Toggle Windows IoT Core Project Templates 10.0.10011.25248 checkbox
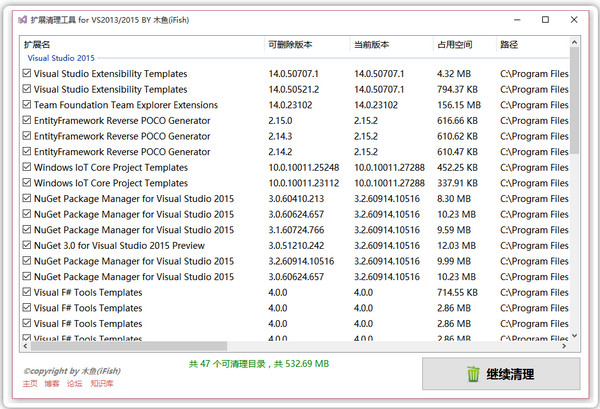Viewport: 600px width, 409px height. 26,168
